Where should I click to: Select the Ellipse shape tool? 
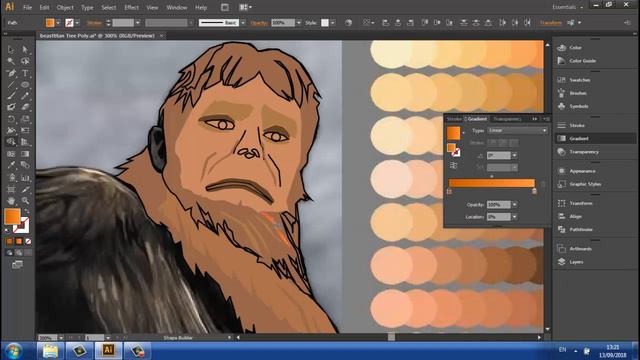pyautogui.click(x=25, y=84)
